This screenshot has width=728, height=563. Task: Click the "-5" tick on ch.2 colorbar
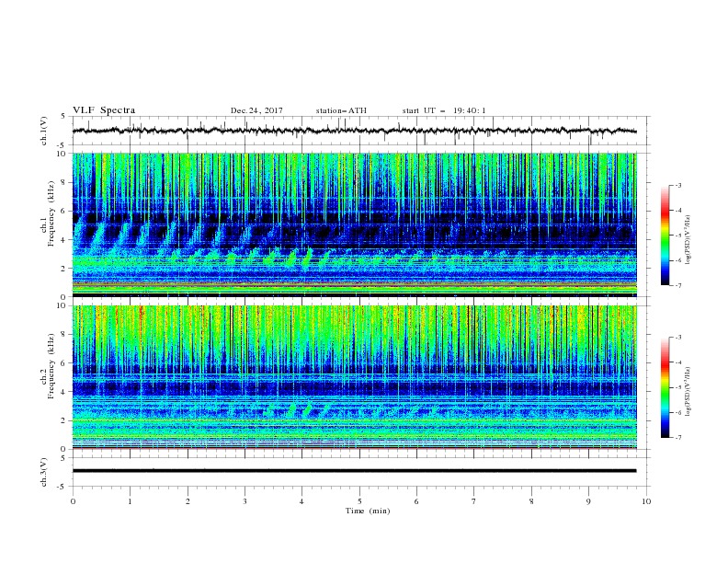coord(677,387)
